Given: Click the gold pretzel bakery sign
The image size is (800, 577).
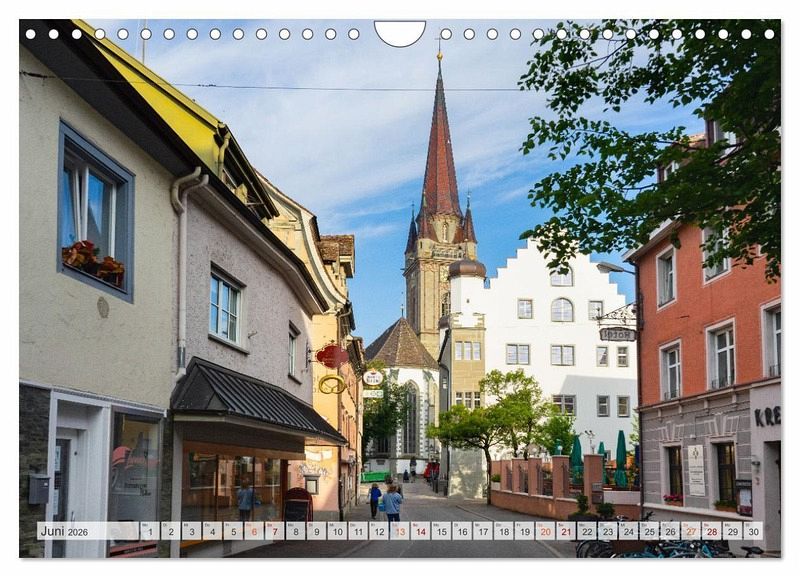Looking at the screenshot, I should coord(331,384).
